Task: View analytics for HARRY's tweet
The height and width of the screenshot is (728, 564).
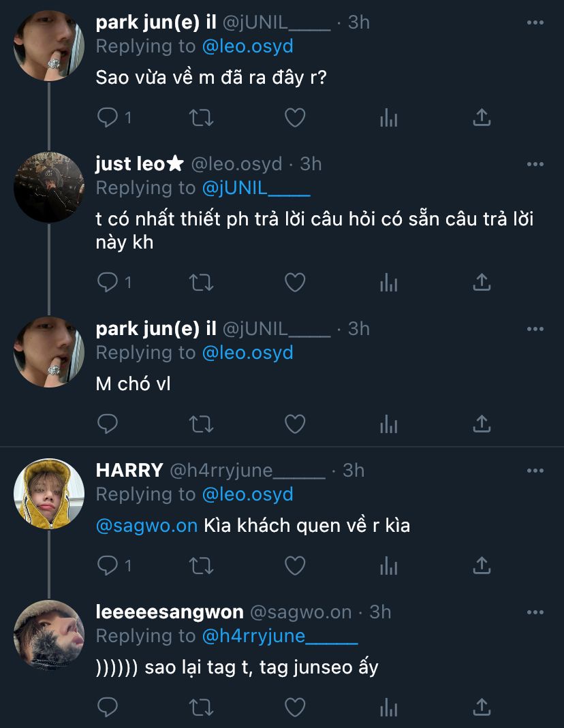Action: click(388, 565)
